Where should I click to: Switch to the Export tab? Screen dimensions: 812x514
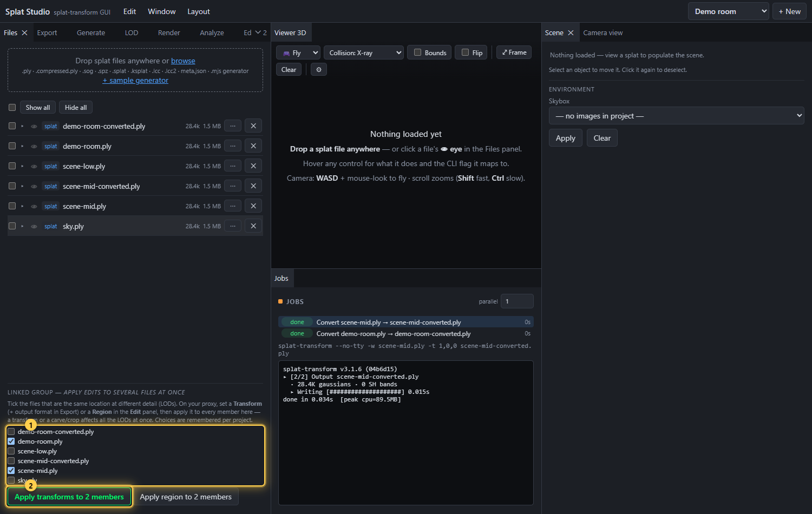(47, 33)
